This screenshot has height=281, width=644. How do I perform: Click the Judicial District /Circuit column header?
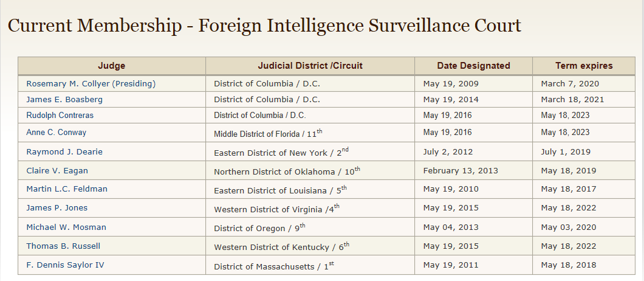(310, 66)
